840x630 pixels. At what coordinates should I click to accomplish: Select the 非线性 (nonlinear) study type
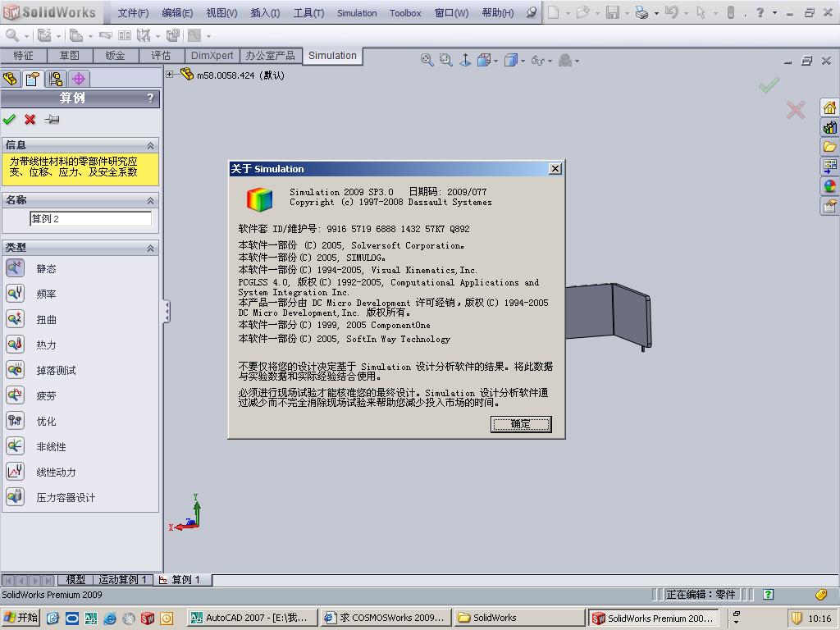click(15, 446)
